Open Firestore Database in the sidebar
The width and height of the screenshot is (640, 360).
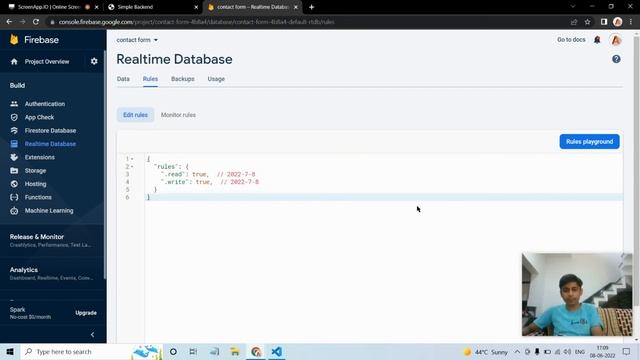(50, 131)
